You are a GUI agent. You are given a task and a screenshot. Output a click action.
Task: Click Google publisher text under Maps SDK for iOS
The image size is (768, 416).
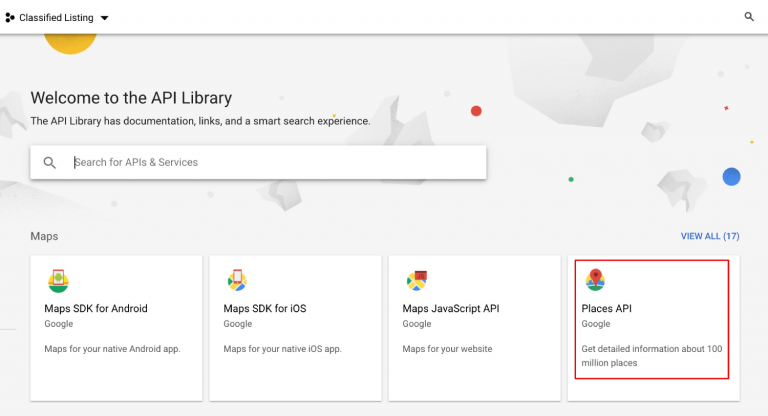pos(238,324)
